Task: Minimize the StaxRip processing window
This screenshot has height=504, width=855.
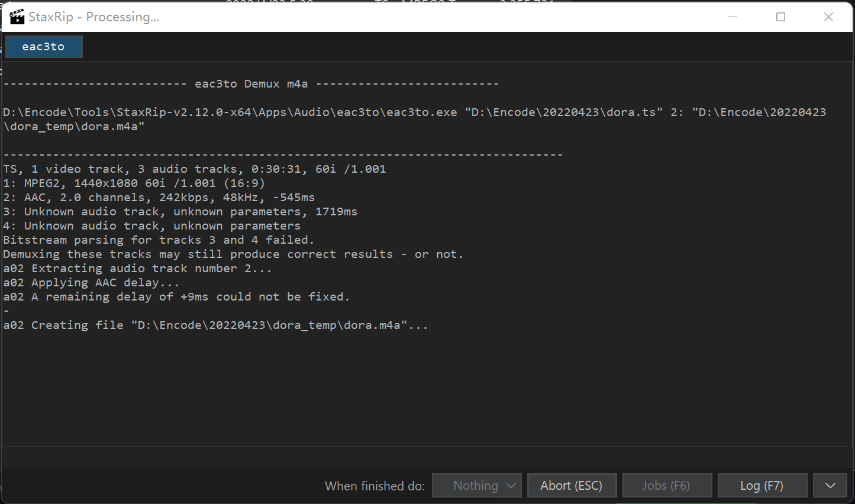Action: (733, 17)
